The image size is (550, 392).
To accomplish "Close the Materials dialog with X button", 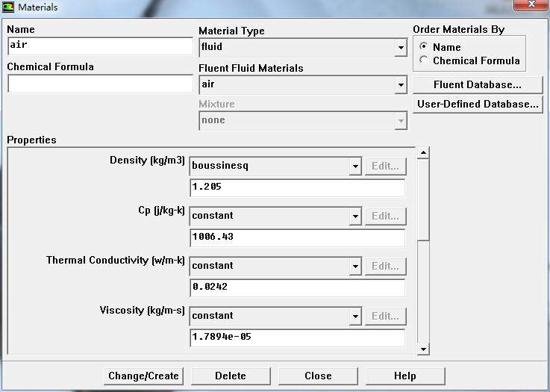I will point(531,5).
